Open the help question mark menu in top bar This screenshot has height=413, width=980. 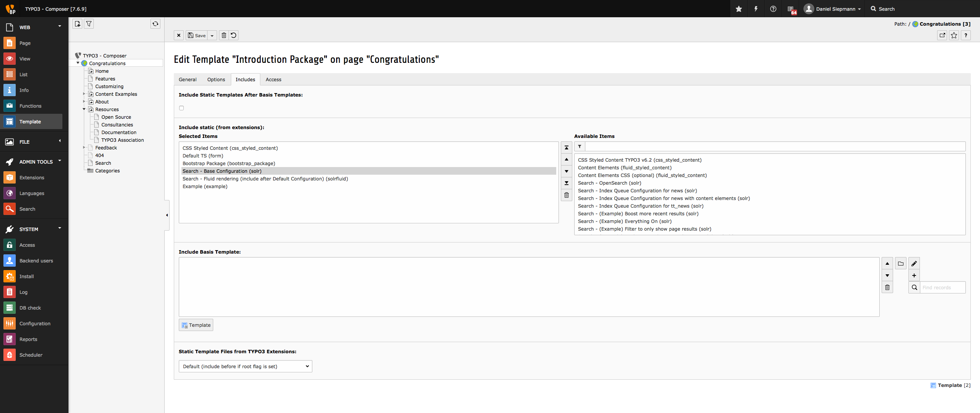pyautogui.click(x=773, y=9)
